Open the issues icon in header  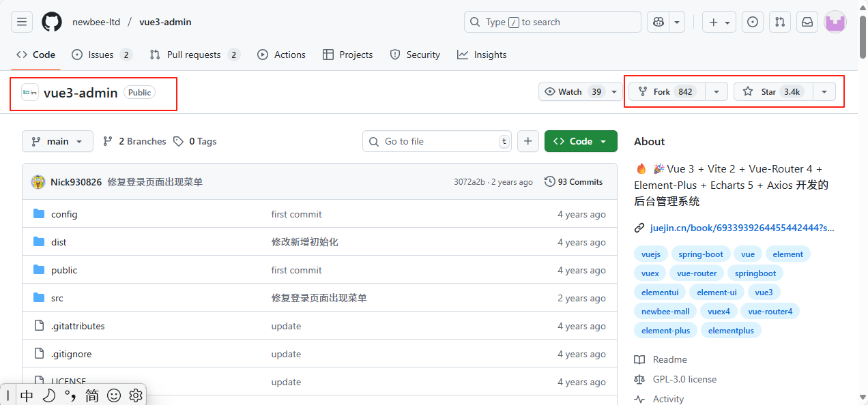pos(753,22)
